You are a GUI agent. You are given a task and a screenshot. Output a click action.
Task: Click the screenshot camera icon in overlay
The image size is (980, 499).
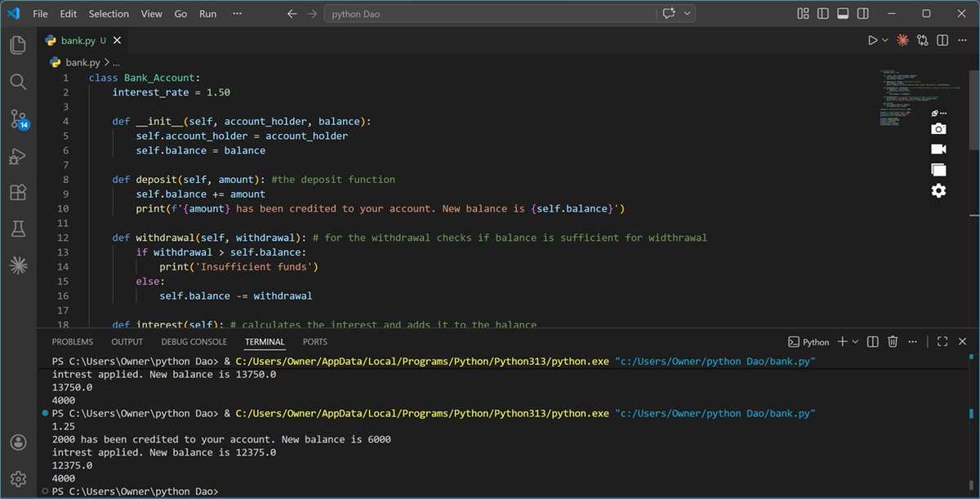938,129
